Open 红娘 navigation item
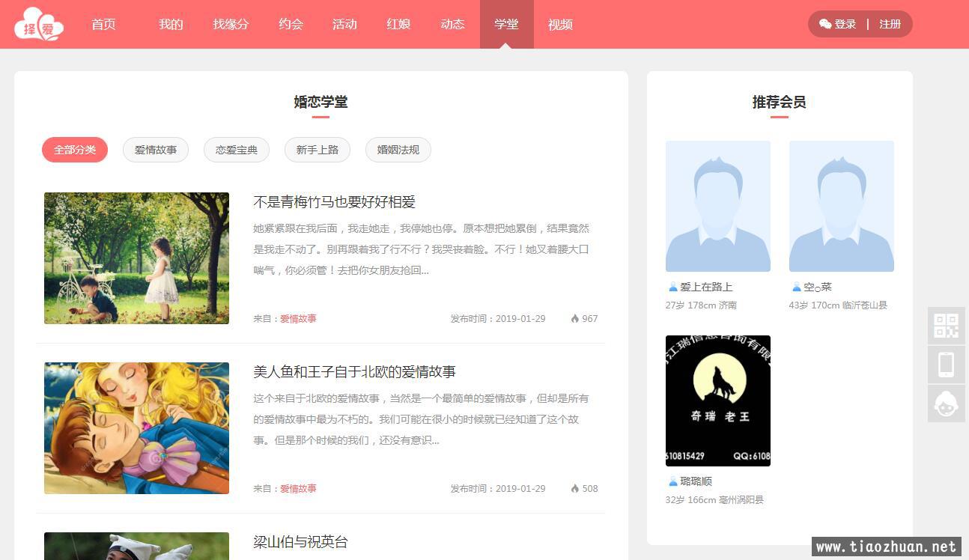Image resolution: width=969 pixels, height=560 pixels. [x=398, y=24]
